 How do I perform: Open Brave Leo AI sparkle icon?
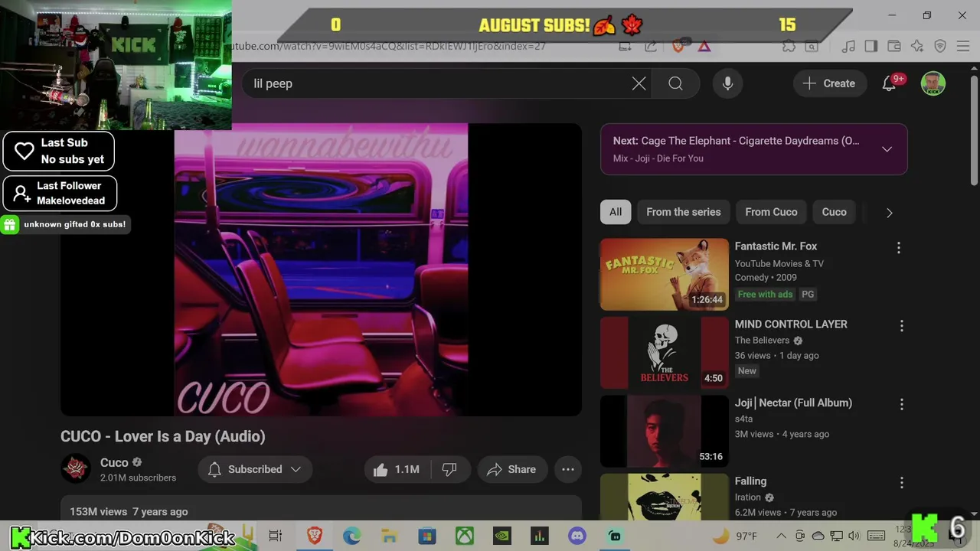tap(917, 46)
